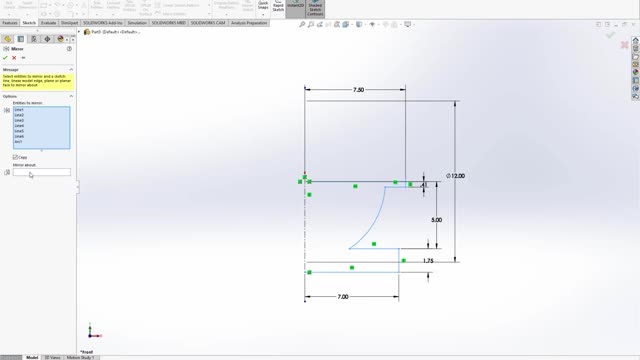Switch to the Evaluate tab
Screen dimensions: 640x360
coord(49,23)
